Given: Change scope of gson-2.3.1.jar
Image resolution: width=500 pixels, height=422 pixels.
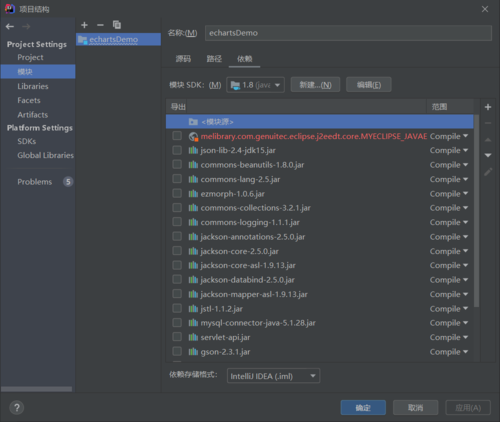Looking at the screenshot, I should 449,352.
